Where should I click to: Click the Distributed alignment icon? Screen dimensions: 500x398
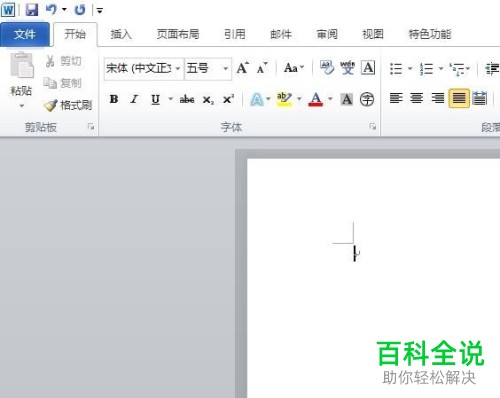[480, 98]
